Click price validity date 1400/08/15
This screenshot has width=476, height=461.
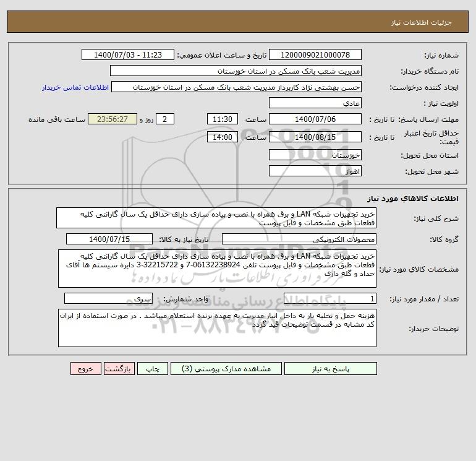pyautogui.click(x=315, y=137)
